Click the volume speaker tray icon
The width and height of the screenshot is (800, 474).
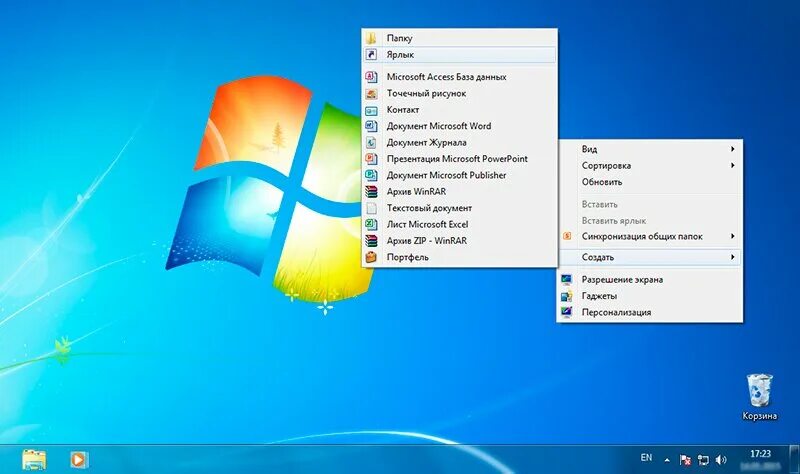tap(721, 460)
